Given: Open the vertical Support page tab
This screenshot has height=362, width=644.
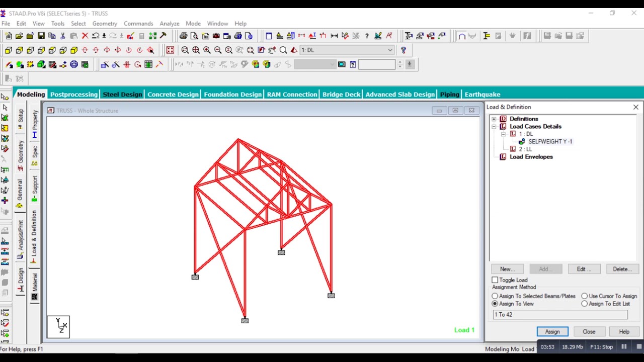Looking at the screenshot, I should pyautogui.click(x=35, y=189).
